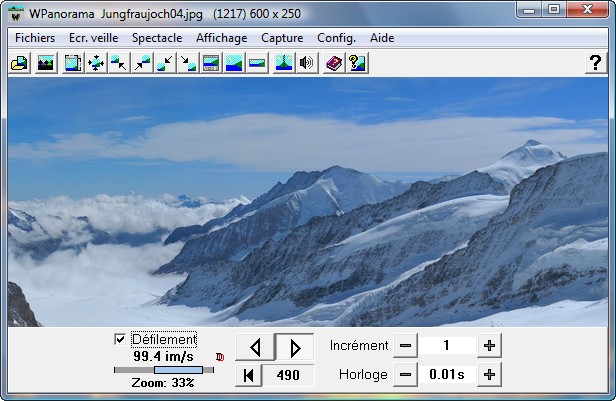616x401 pixels.
Task: Increase Incrément with plus button
Action: pos(490,346)
